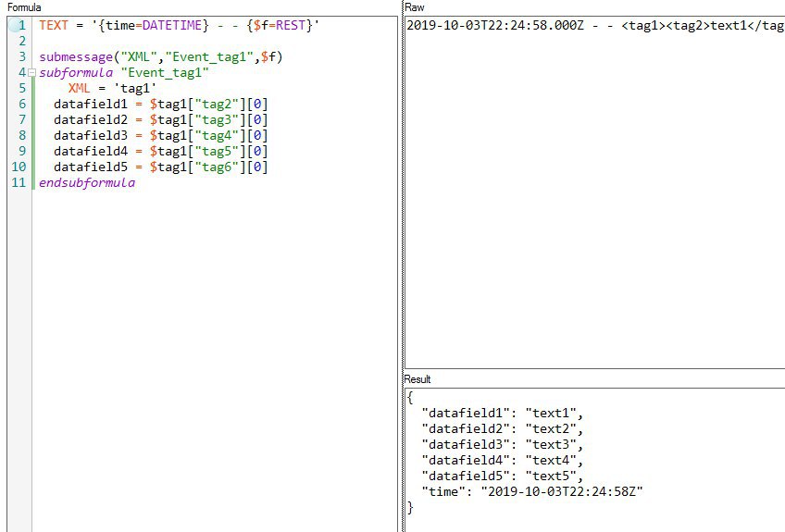Select "datafield4": "text4" result row

pos(502,460)
